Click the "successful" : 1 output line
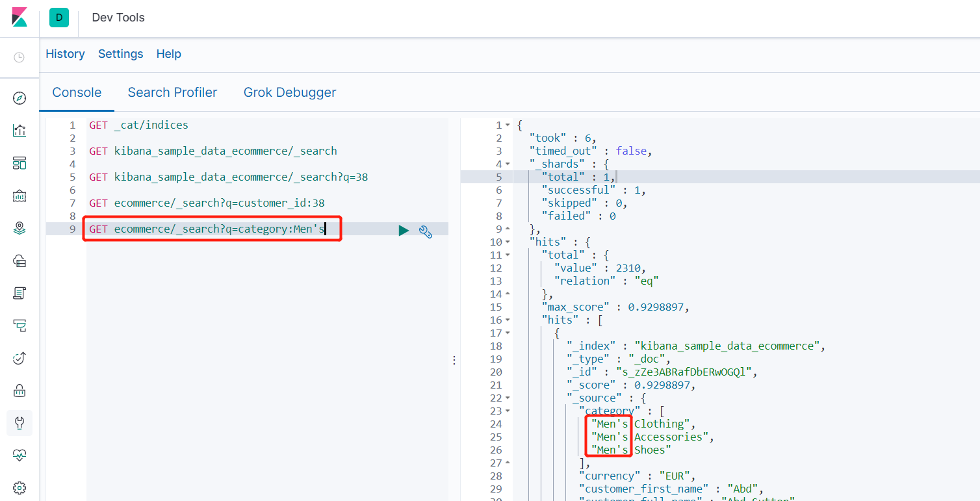Image resolution: width=980 pixels, height=501 pixels. point(594,190)
